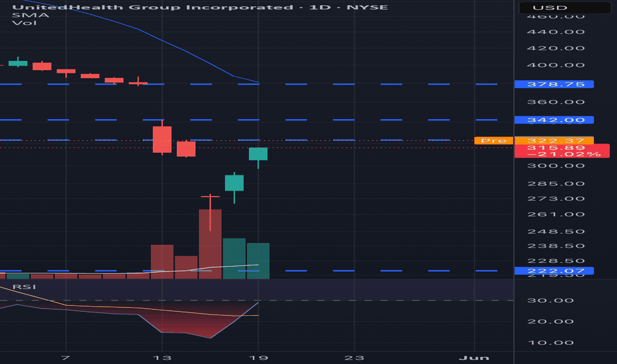Click the 440.00 price axis label
Viewport: 617px width, 364px height.
click(x=555, y=32)
